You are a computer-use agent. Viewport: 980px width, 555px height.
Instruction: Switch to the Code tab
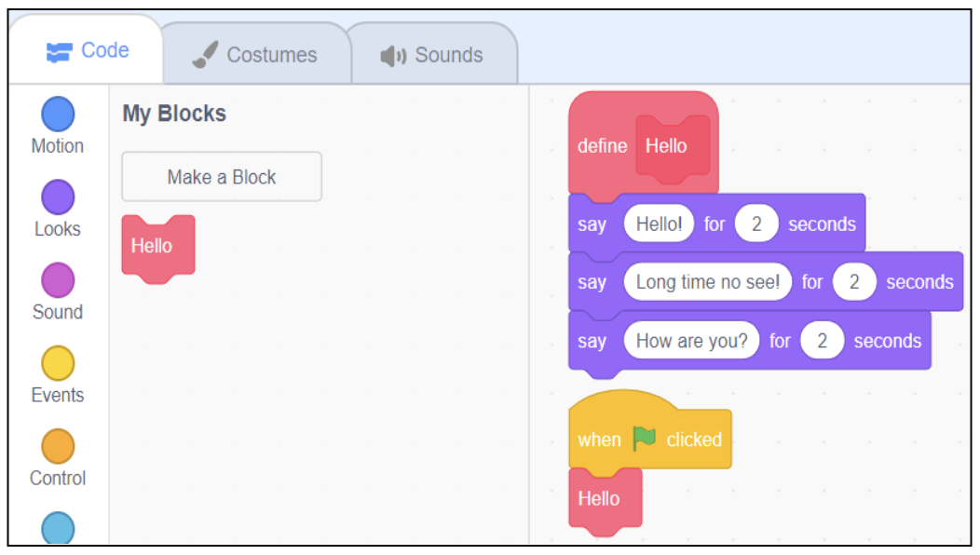pos(88,51)
